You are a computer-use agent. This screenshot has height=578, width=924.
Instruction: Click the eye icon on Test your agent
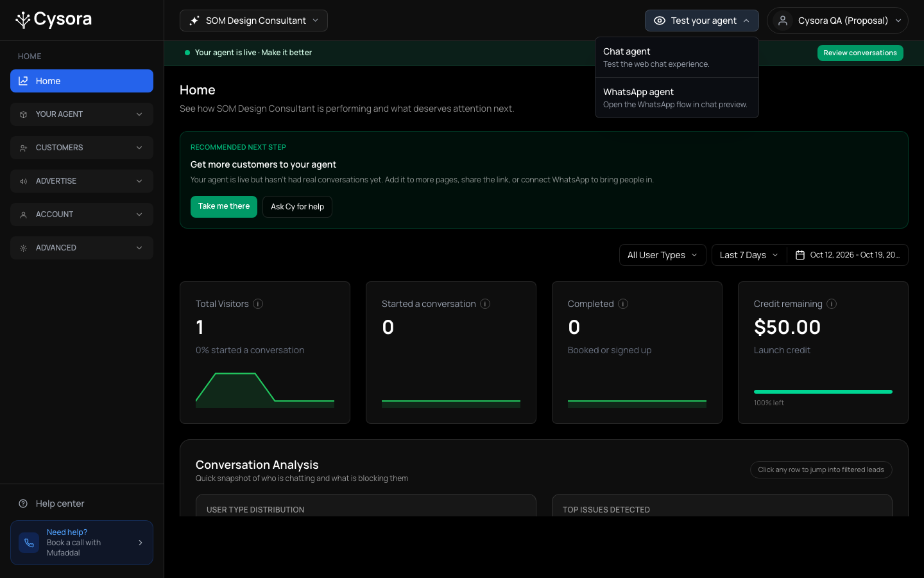tap(659, 21)
